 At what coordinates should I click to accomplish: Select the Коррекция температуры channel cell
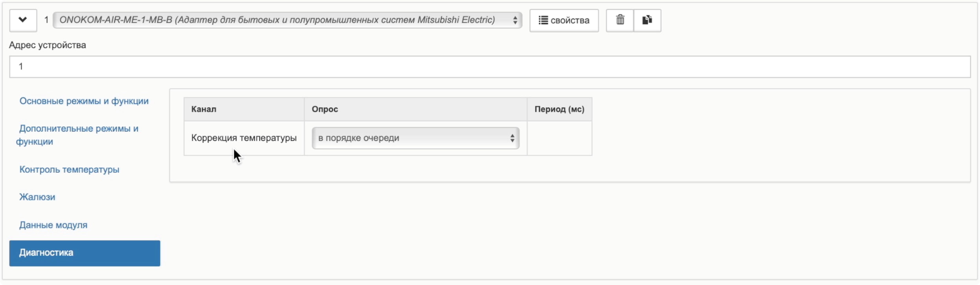(x=244, y=138)
